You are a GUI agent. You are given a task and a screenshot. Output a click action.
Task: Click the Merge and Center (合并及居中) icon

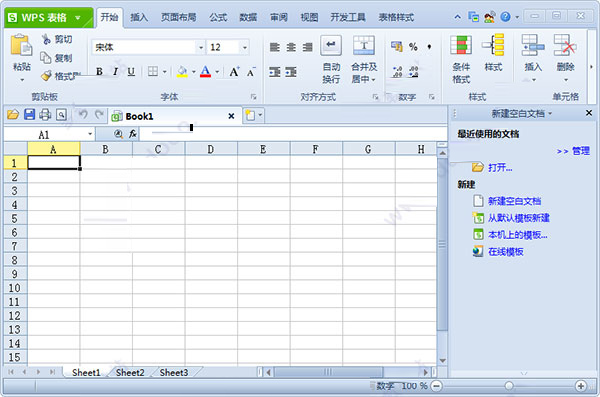pos(364,45)
